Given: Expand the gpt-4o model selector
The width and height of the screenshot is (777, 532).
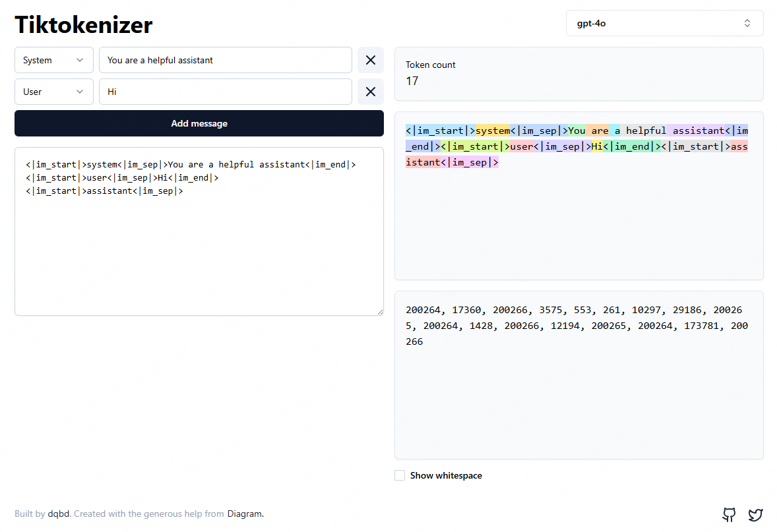Looking at the screenshot, I should click(664, 23).
